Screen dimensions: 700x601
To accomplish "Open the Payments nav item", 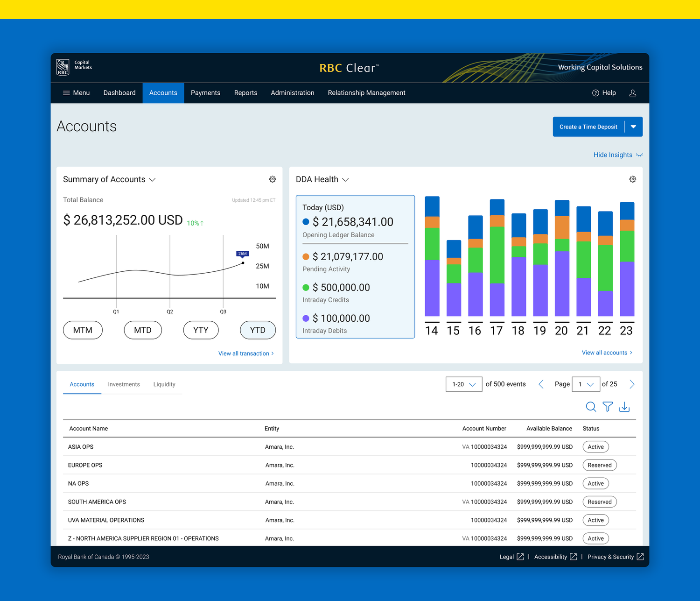I will click(205, 93).
